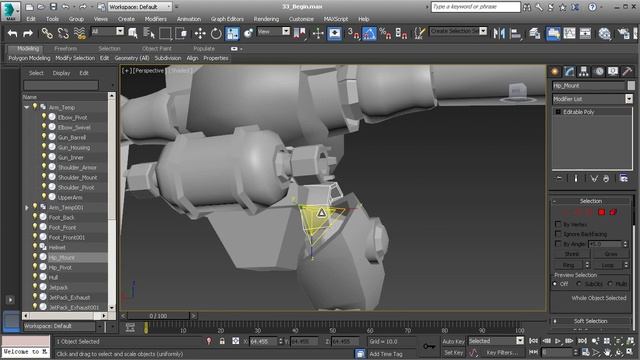Expand the Soft Selection rollout

[590, 321]
